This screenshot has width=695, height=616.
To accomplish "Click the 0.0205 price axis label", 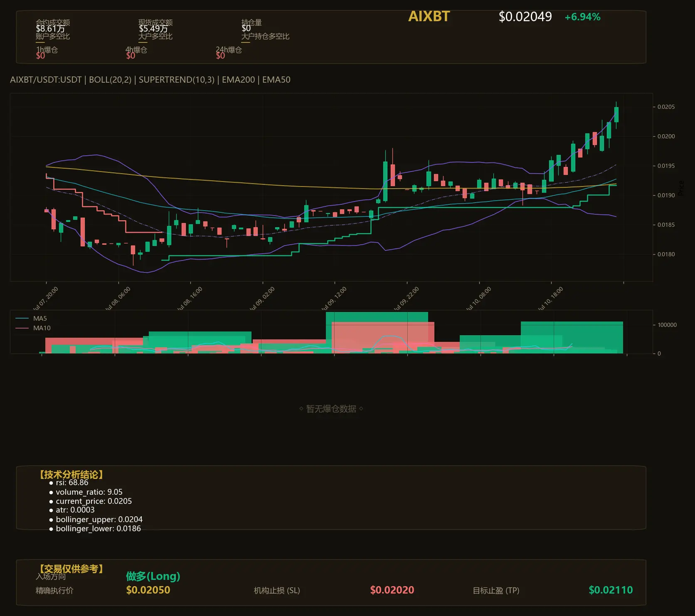I will point(666,107).
